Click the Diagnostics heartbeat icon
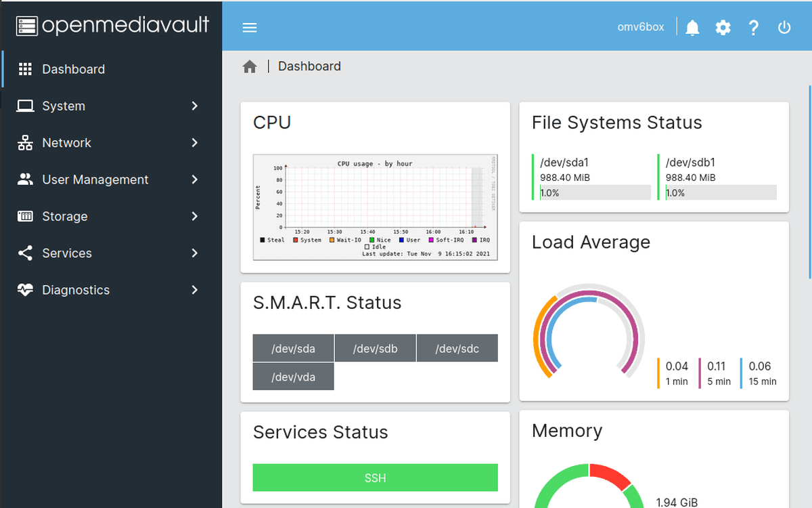Viewport: 812px width, 508px height. tap(25, 290)
